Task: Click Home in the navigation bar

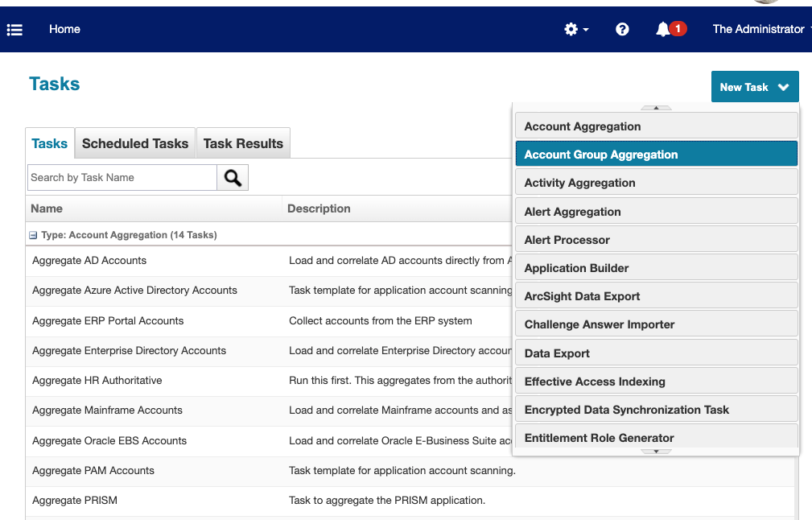Action: pyautogui.click(x=64, y=29)
